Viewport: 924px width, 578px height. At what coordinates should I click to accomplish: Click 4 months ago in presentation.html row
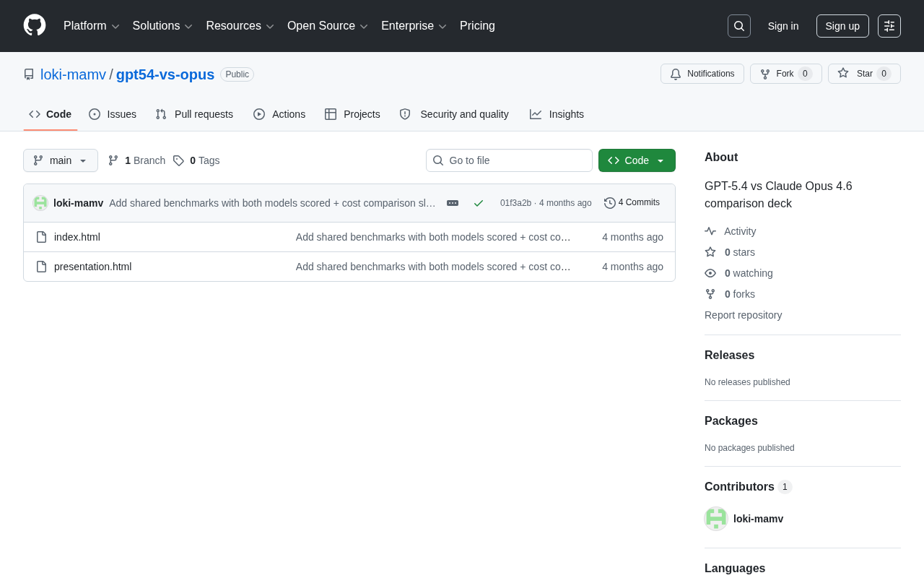tap(632, 267)
